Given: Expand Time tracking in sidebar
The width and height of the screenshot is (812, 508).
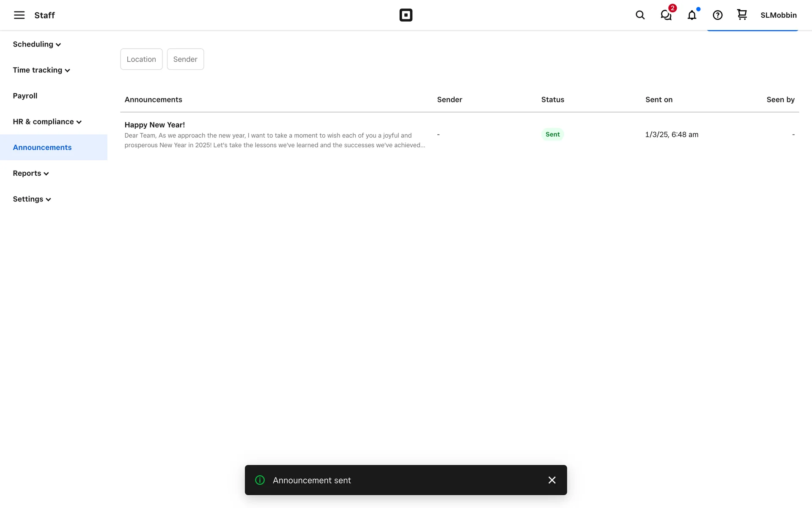Looking at the screenshot, I should (41, 70).
